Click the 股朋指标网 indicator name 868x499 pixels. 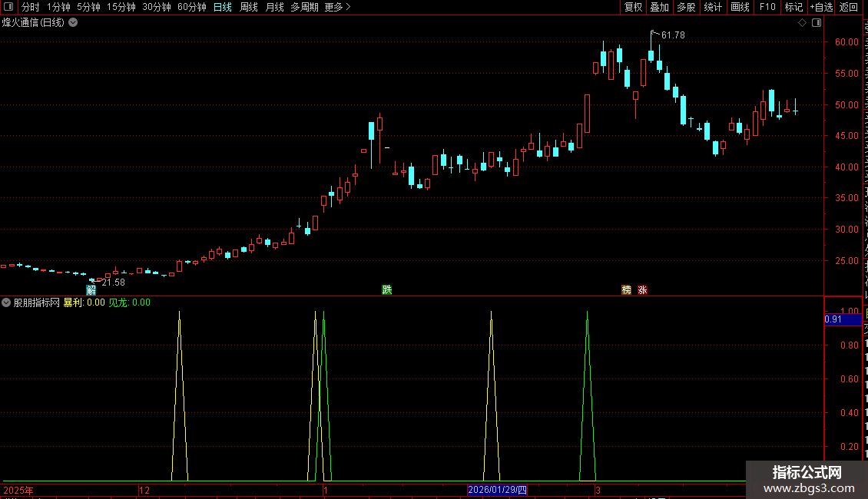click(37, 302)
